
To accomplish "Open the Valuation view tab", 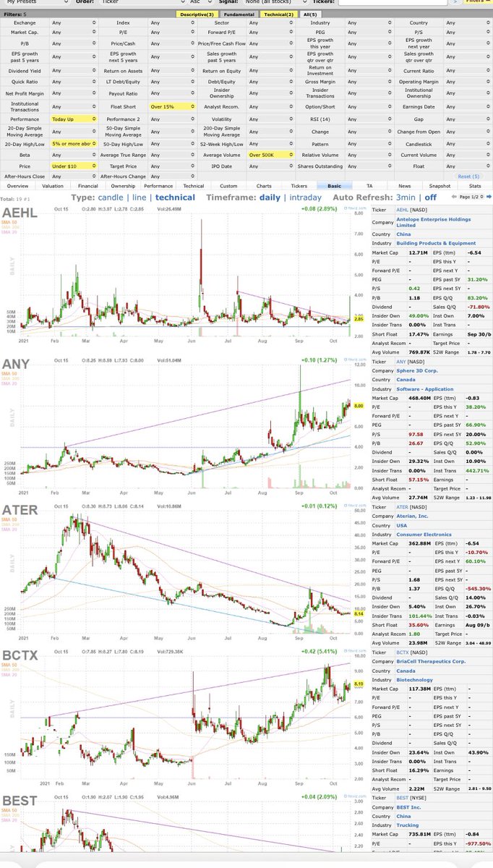I will click(x=53, y=186).
